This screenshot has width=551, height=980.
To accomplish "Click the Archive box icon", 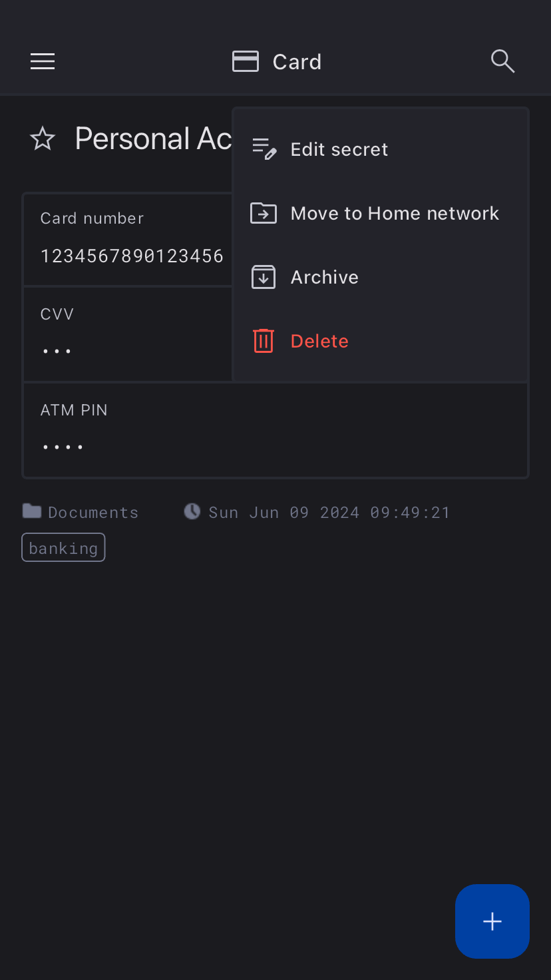I will point(264,277).
